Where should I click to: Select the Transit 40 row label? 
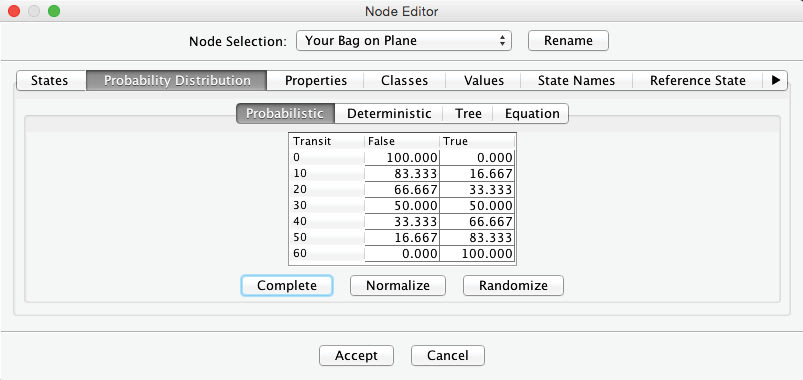[327, 221]
